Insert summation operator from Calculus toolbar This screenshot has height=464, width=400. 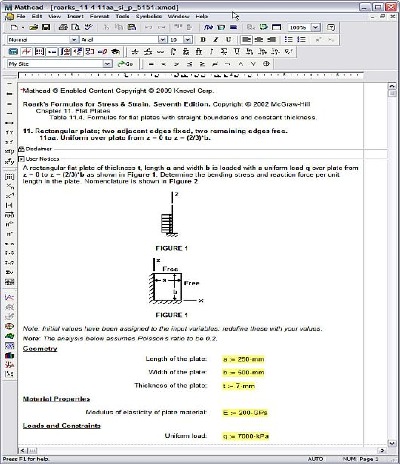[186, 52]
